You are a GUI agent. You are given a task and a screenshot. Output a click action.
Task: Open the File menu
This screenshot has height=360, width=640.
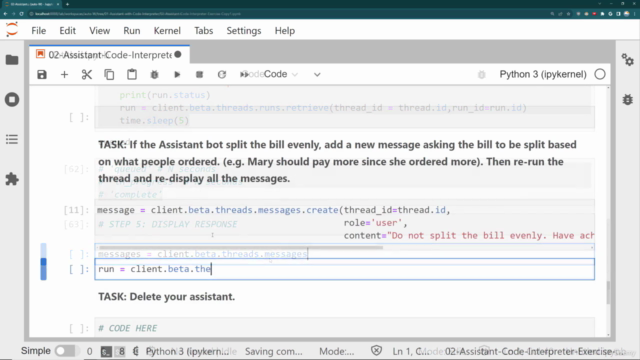[x=38, y=31]
